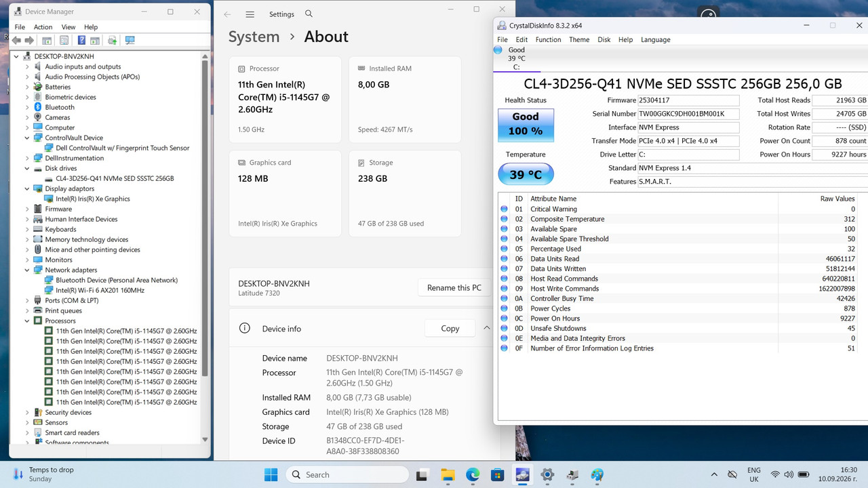
Task: Click the 39 °C temperature button
Action: (526, 174)
